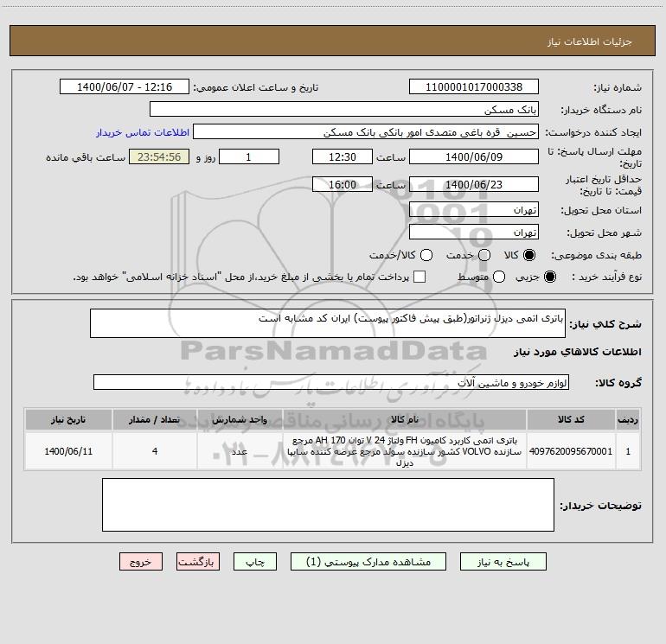
Task: Click the بازگشت back button
Action: (x=198, y=562)
